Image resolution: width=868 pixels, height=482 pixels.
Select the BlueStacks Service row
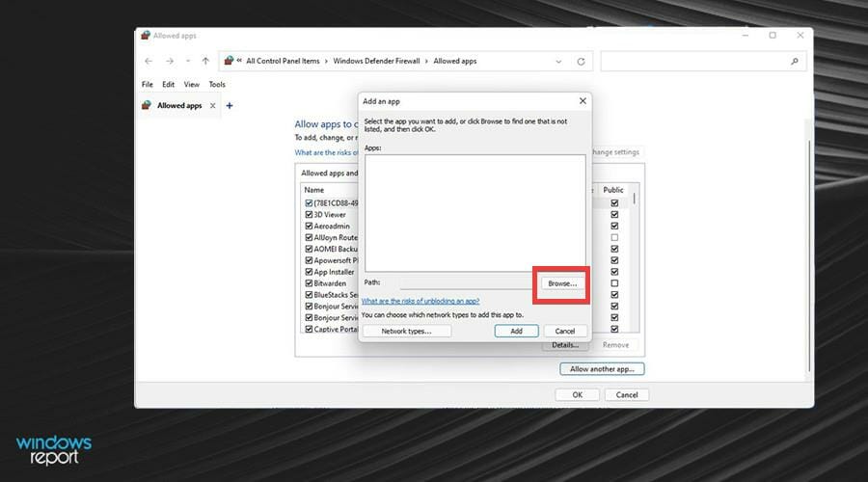[x=336, y=295]
